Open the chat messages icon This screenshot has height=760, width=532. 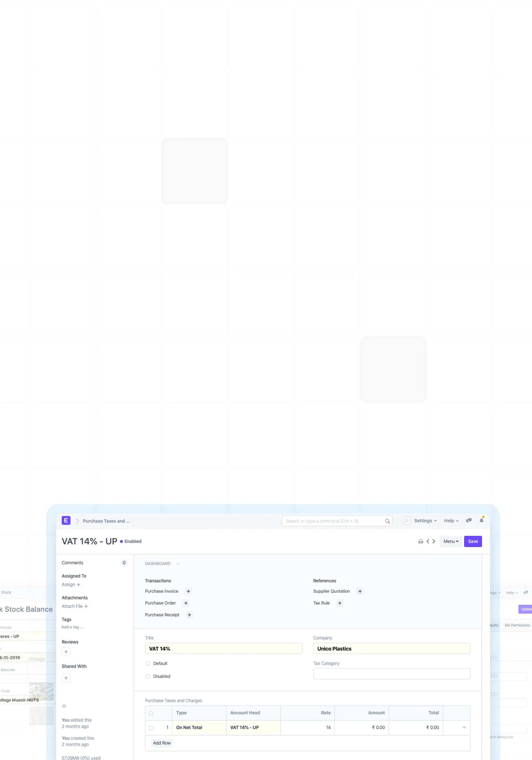coord(468,520)
